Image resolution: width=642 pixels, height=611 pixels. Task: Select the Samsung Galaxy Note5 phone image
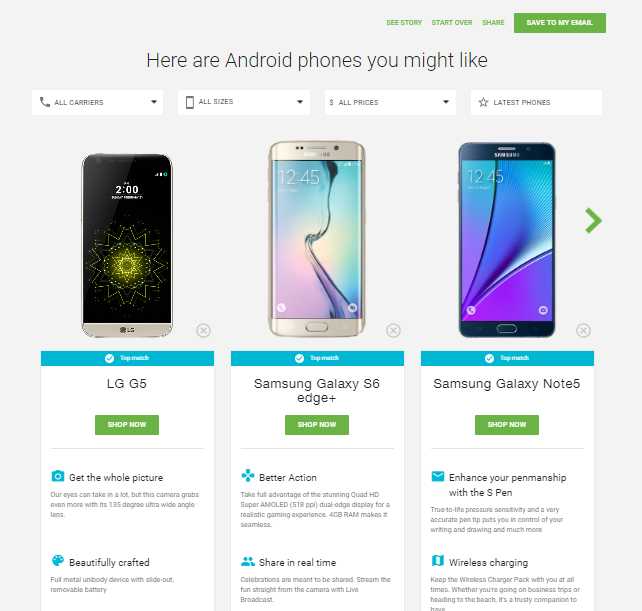tap(506, 240)
